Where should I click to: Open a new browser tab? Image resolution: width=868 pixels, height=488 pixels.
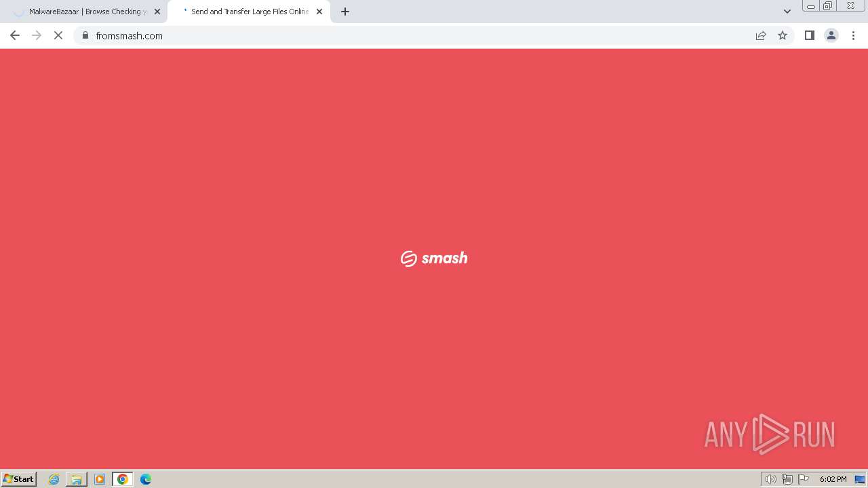pyautogui.click(x=345, y=12)
